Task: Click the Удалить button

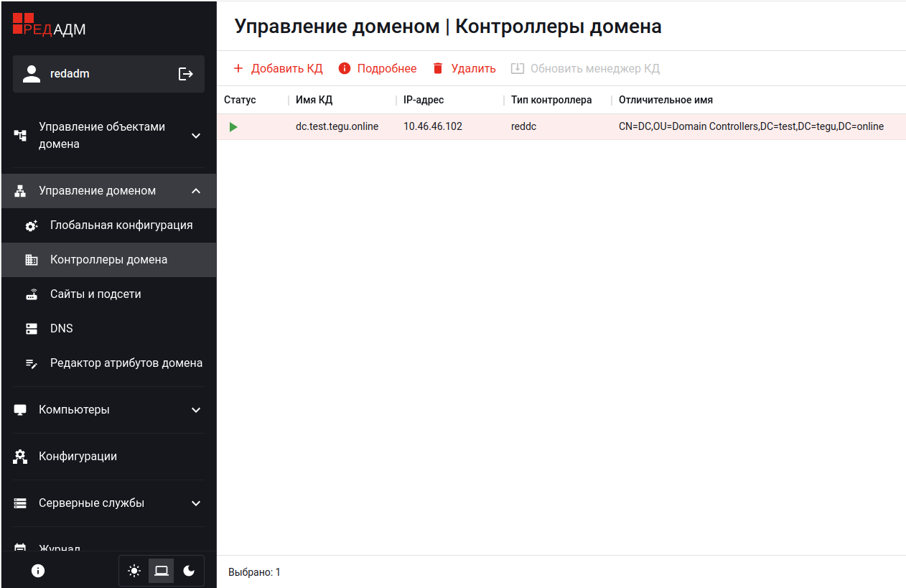Action: (x=464, y=69)
